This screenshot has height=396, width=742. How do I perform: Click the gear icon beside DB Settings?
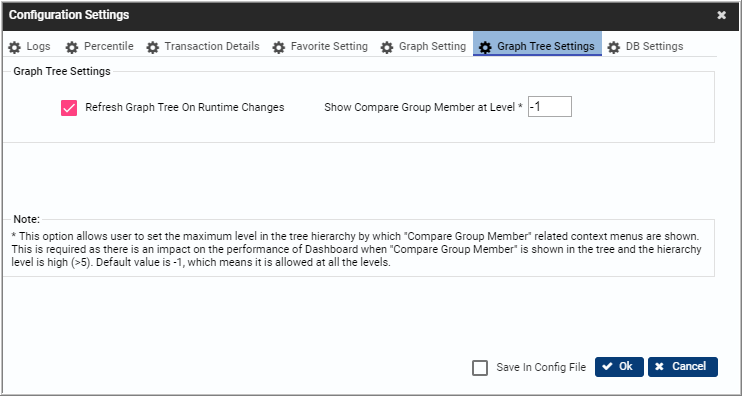[x=614, y=47]
